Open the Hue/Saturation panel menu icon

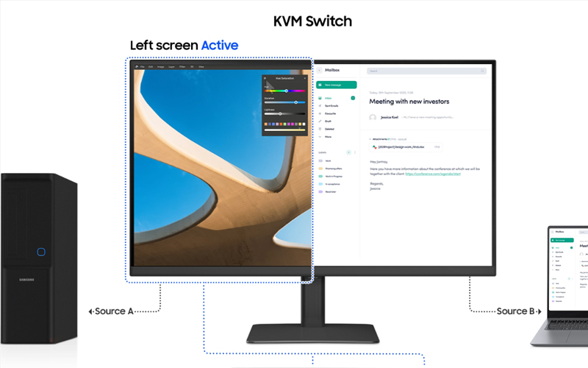[x=265, y=78]
